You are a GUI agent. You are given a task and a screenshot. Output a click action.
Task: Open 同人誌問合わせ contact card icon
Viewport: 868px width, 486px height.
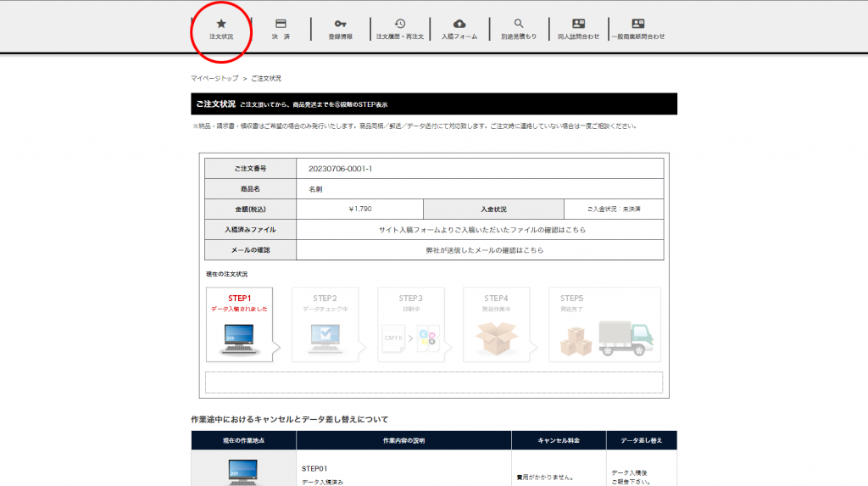click(x=578, y=24)
